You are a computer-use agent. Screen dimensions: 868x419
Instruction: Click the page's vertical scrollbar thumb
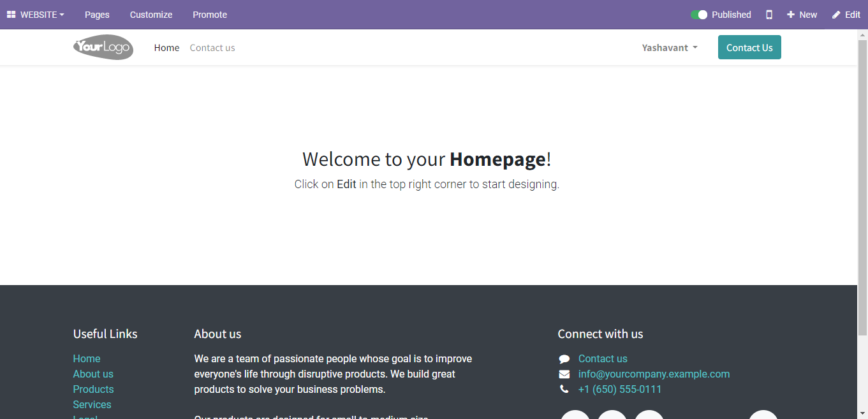862,185
